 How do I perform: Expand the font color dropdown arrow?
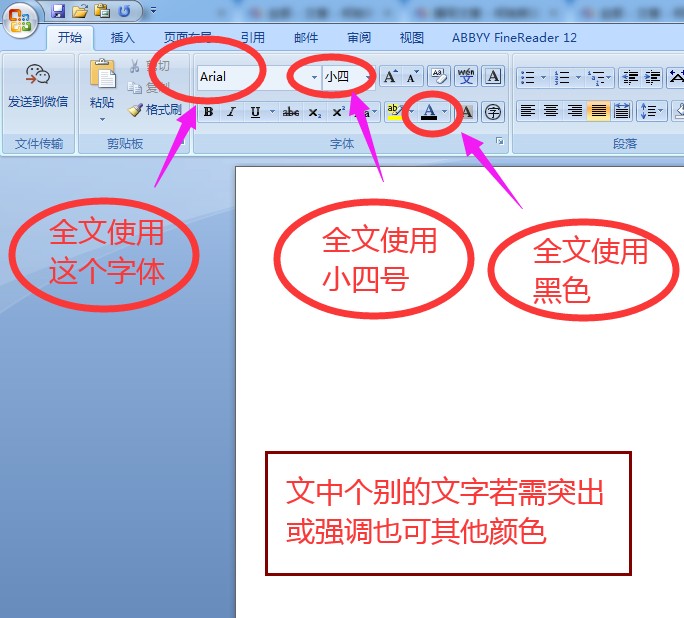point(445,112)
